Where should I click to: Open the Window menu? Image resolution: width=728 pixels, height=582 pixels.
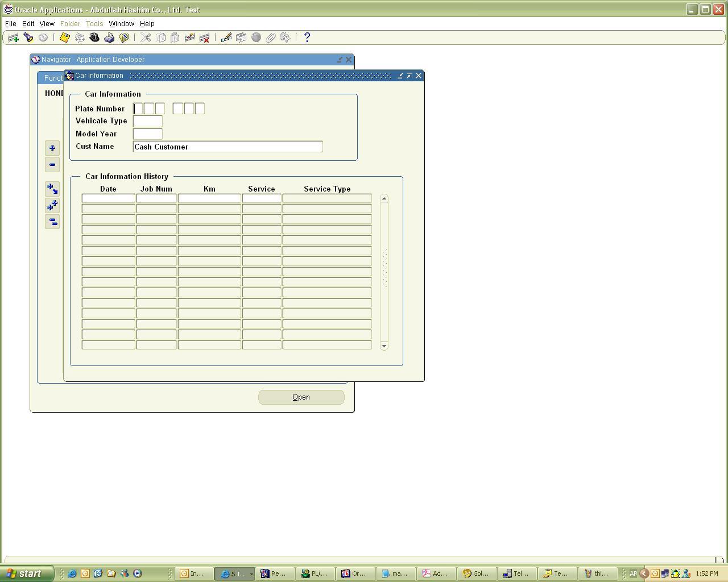tap(121, 24)
